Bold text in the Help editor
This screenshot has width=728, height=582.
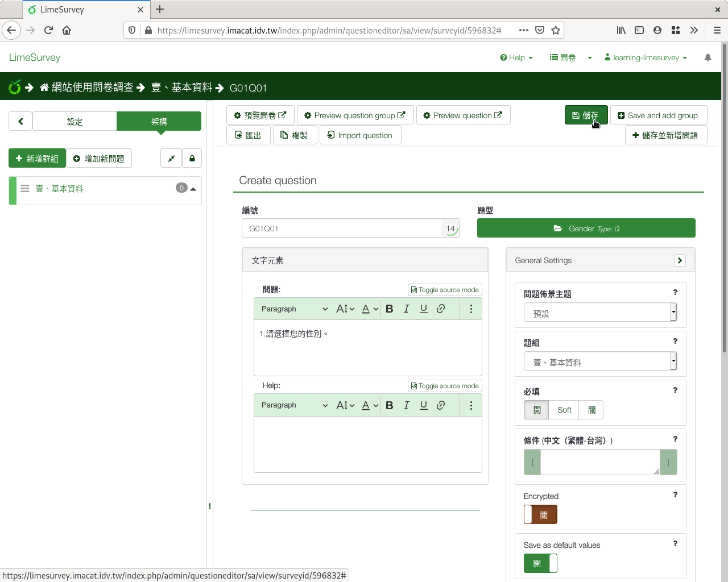pyautogui.click(x=389, y=405)
